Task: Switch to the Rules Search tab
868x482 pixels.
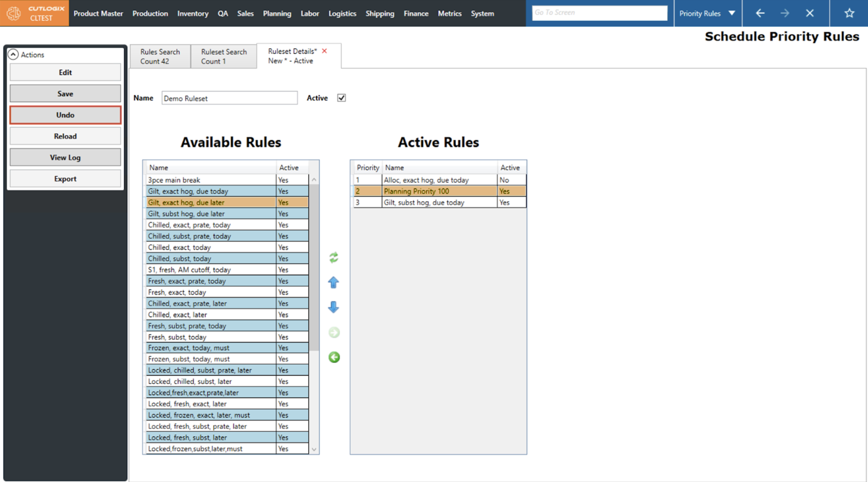Action: click(160, 56)
